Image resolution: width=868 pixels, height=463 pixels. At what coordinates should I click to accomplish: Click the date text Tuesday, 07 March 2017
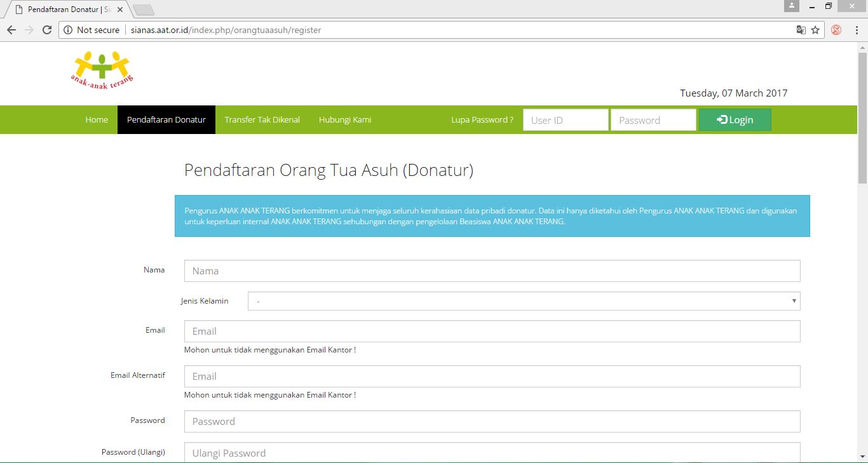coord(734,93)
